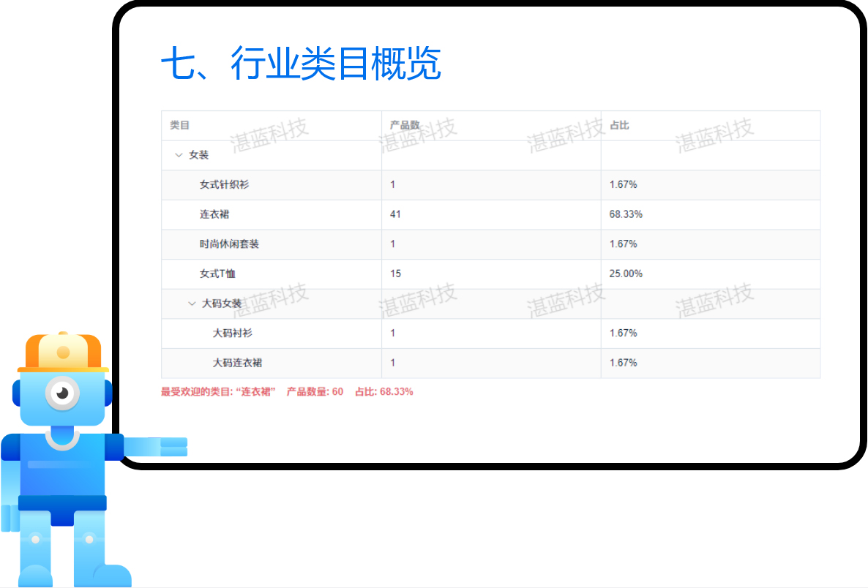Click the 大码女装 group name
The image size is (868, 588).
point(222,304)
